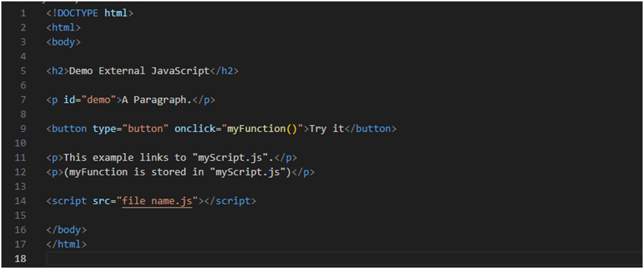Click the closing /h2 tag on line 5
This screenshot has height=269, width=644.
point(224,71)
